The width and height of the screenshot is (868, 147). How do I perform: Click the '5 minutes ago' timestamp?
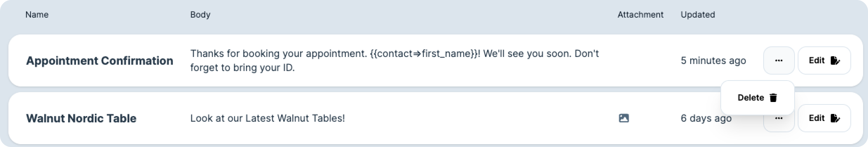[x=713, y=60]
